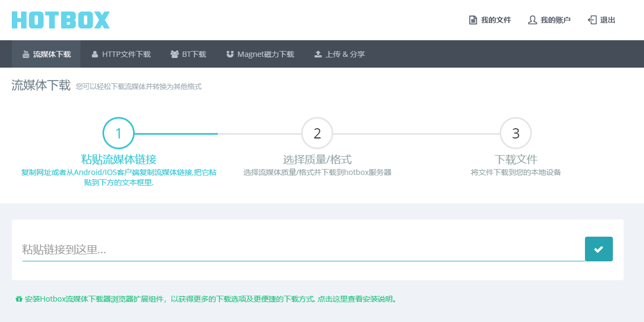Click the Magnet磁力下载 magnet icon
644x322 pixels.
[230, 53]
